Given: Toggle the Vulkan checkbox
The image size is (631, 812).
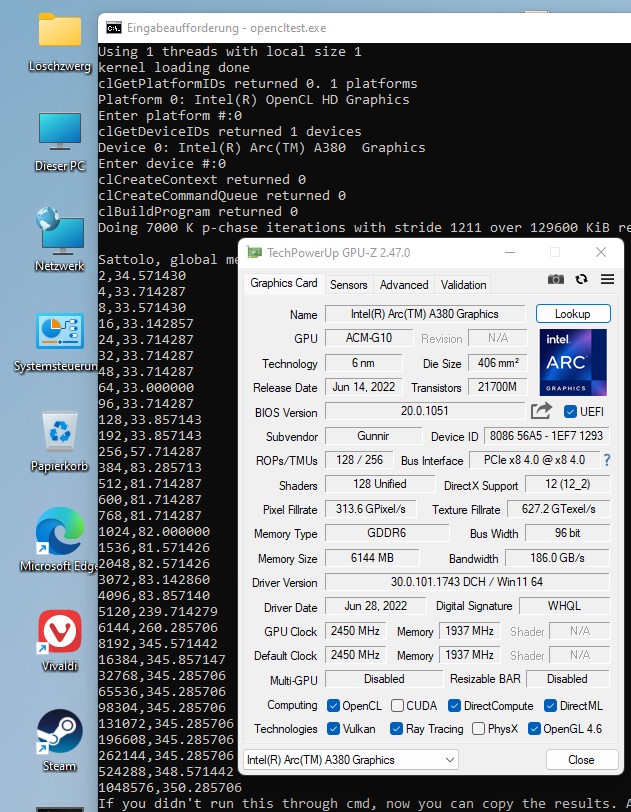Looking at the screenshot, I should [333, 729].
